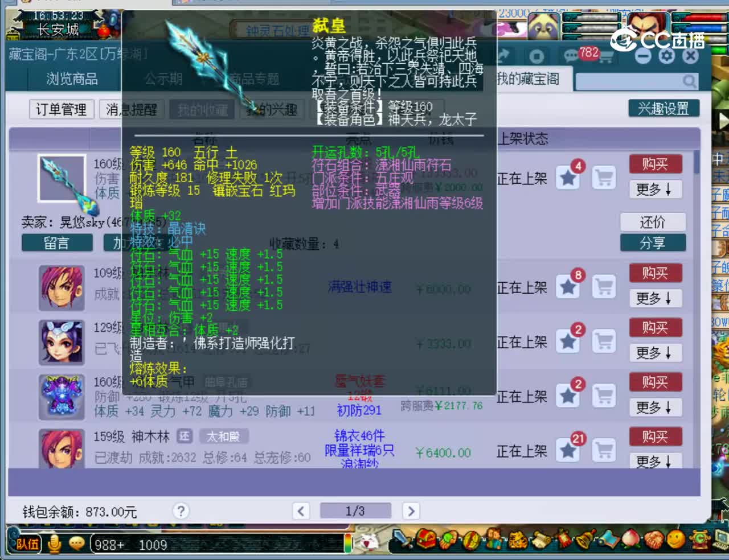
Task: Switch to the 我的藏宝阁 tab
Action: pos(528,79)
